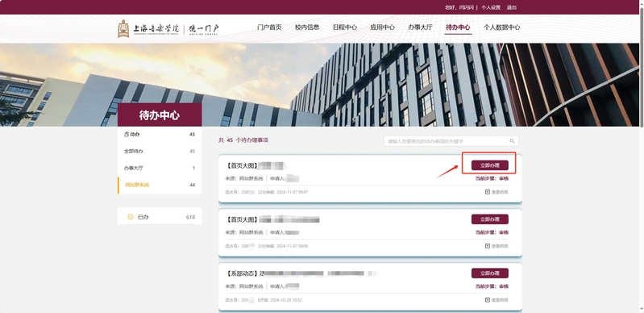Open 个人数据中心

502,27
